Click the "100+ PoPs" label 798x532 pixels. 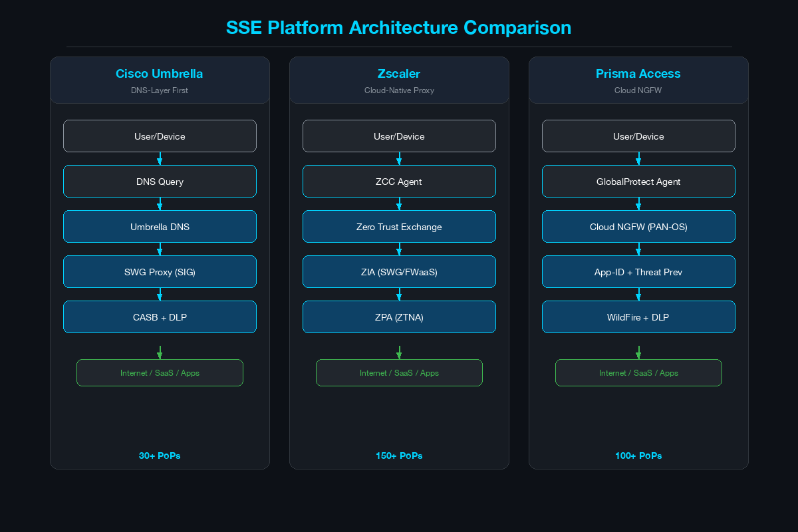click(x=638, y=456)
